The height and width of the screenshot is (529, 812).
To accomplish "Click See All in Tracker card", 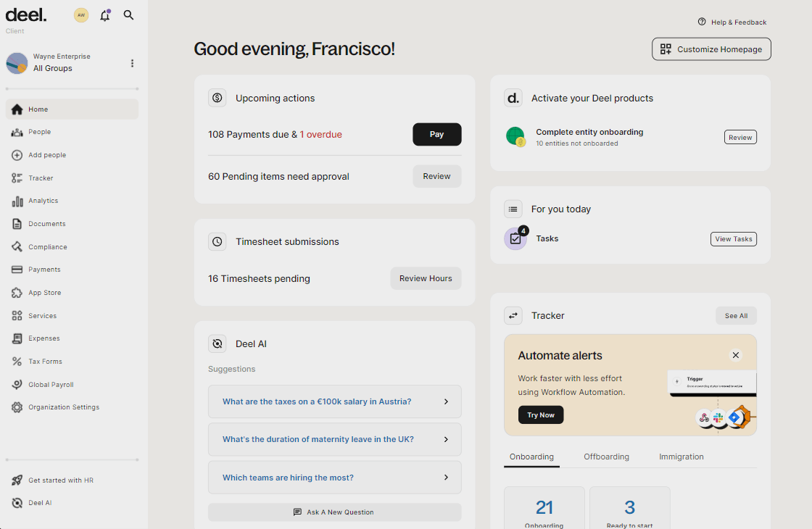I will coord(737,316).
